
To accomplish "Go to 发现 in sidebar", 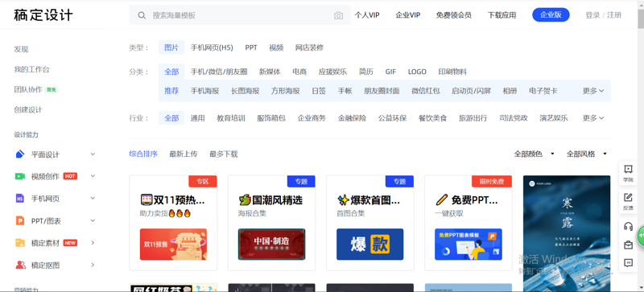I will pos(21,49).
